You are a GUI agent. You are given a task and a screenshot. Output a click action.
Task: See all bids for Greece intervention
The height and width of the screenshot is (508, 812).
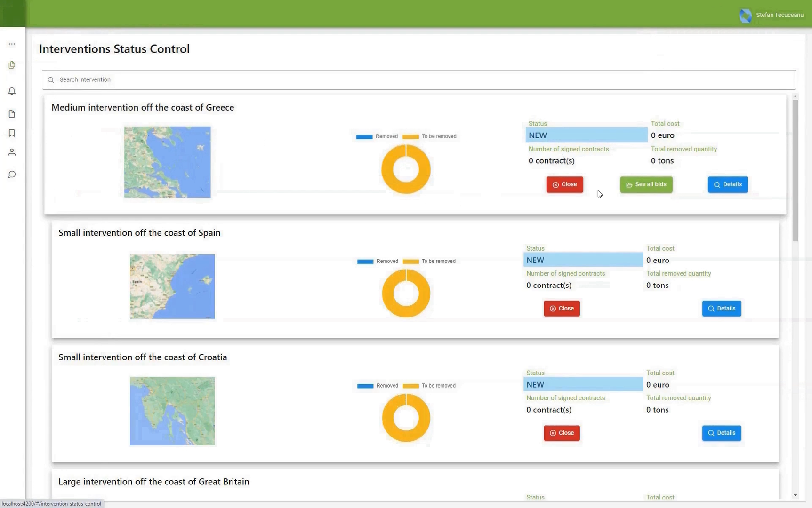point(646,184)
